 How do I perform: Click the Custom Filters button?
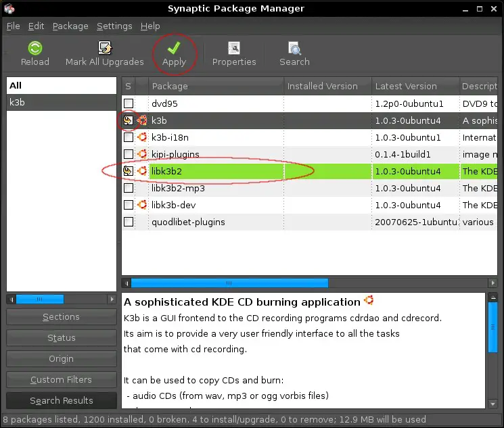tap(62, 379)
